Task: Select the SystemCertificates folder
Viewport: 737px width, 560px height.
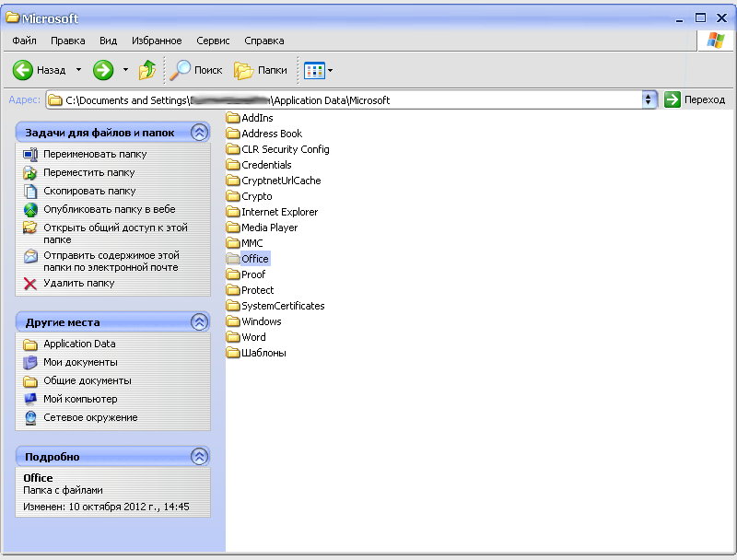Action: click(x=282, y=306)
